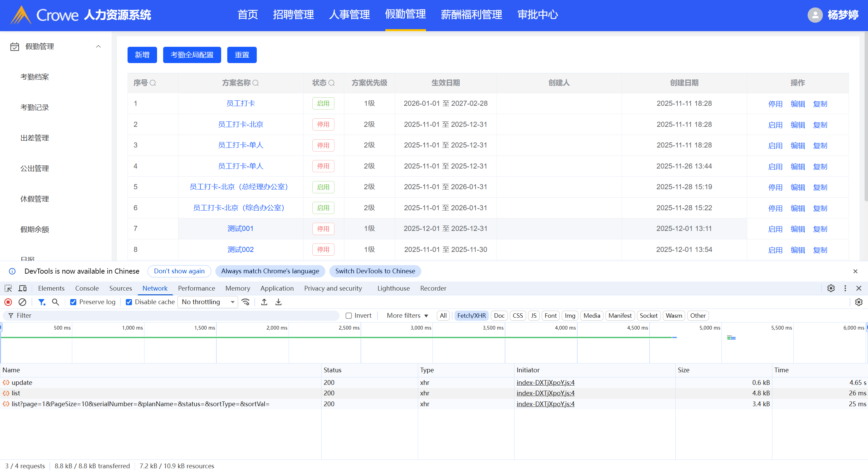868x472 pixels.
Task: Open DevTools settings gear
Action: (831, 288)
